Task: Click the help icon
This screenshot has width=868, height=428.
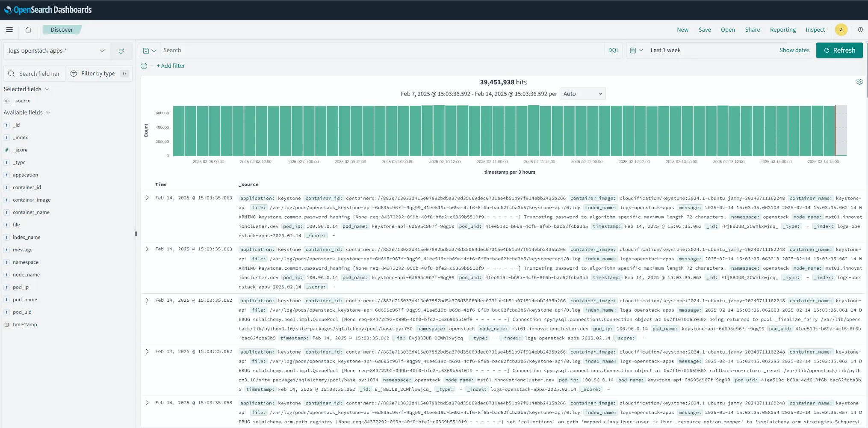Action: (861, 30)
